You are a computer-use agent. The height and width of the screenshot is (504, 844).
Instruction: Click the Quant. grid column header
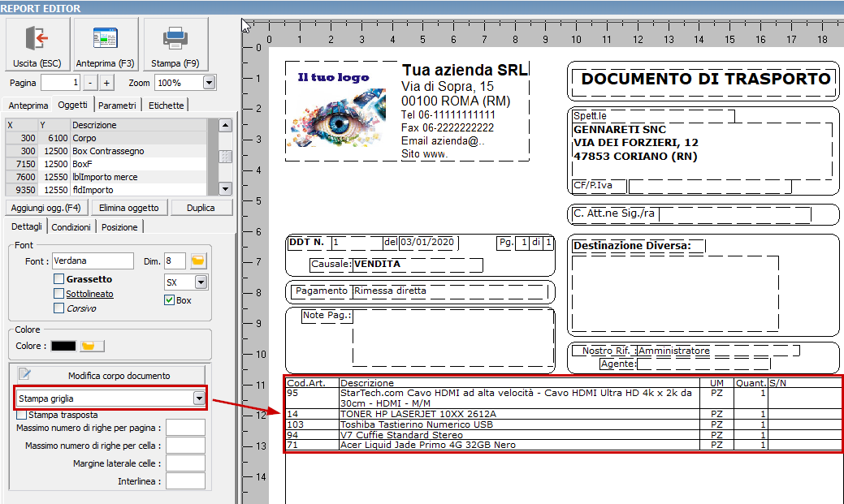tap(751, 383)
